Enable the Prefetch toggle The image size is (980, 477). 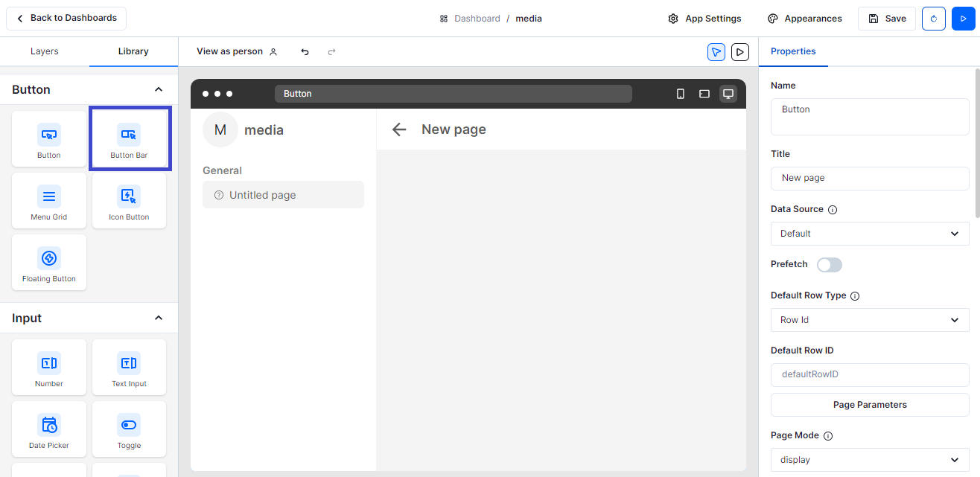coord(829,265)
